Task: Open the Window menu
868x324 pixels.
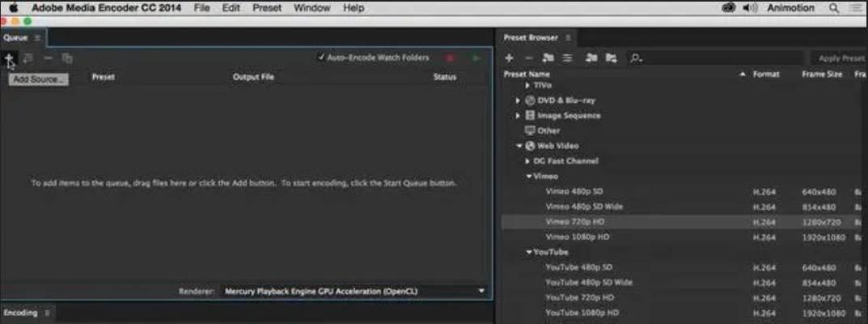Action: pyautogui.click(x=311, y=8)
